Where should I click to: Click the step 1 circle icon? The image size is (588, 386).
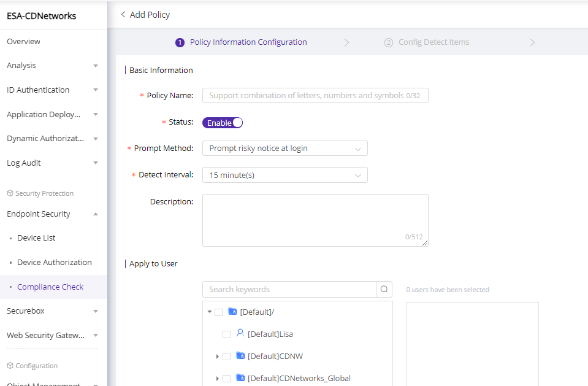(x=180, y=42)
